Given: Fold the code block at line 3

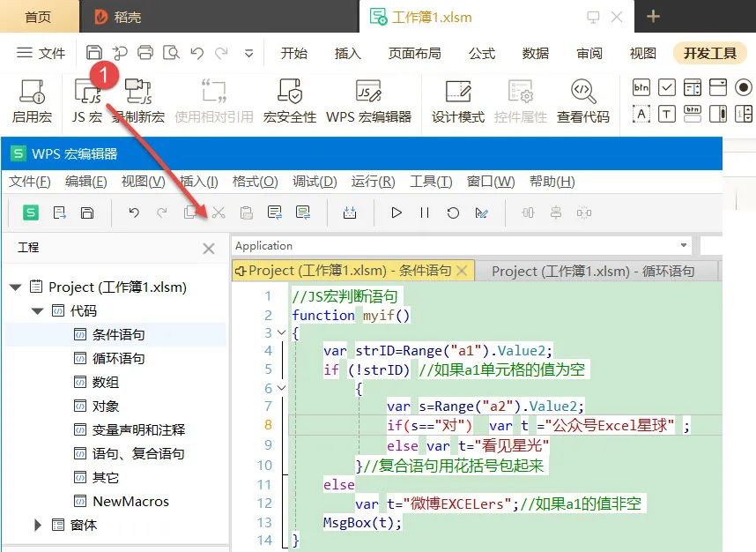Looking at the screenshot, I should tap(282, 332).
